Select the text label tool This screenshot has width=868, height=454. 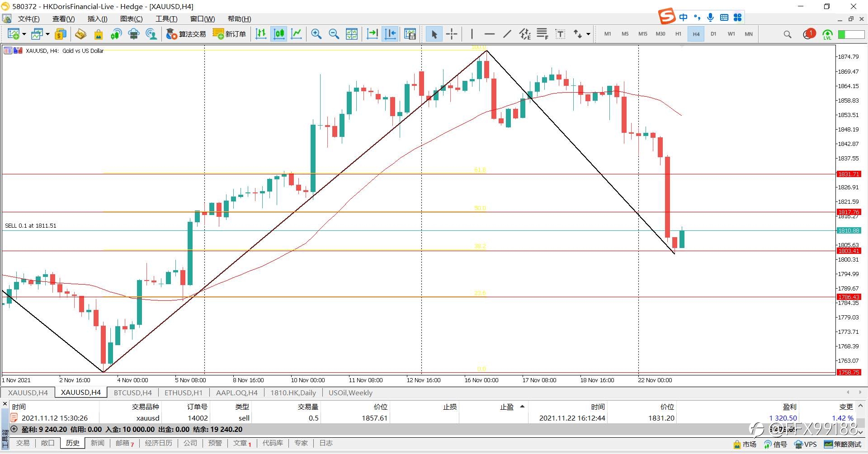point(560,34)
